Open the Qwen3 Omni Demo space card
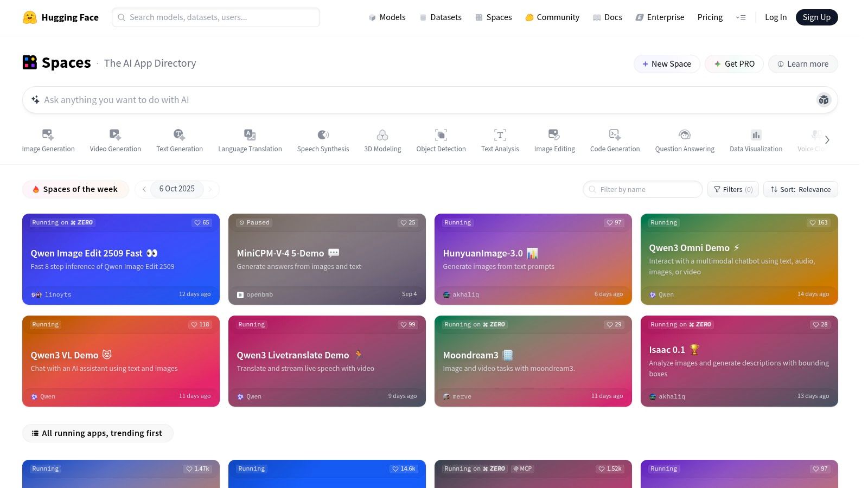The height and width of the screenshot is (488, 868). click(739, 259)
